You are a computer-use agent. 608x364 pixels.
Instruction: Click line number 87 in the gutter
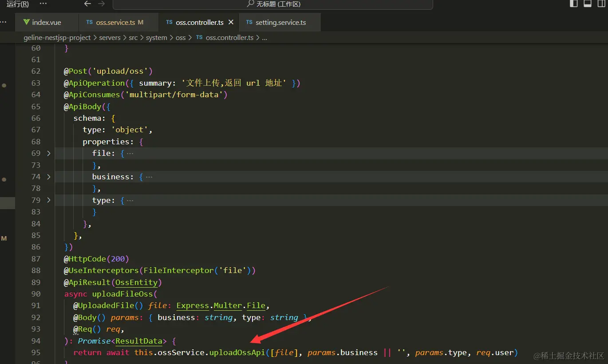tap(36, 259)
